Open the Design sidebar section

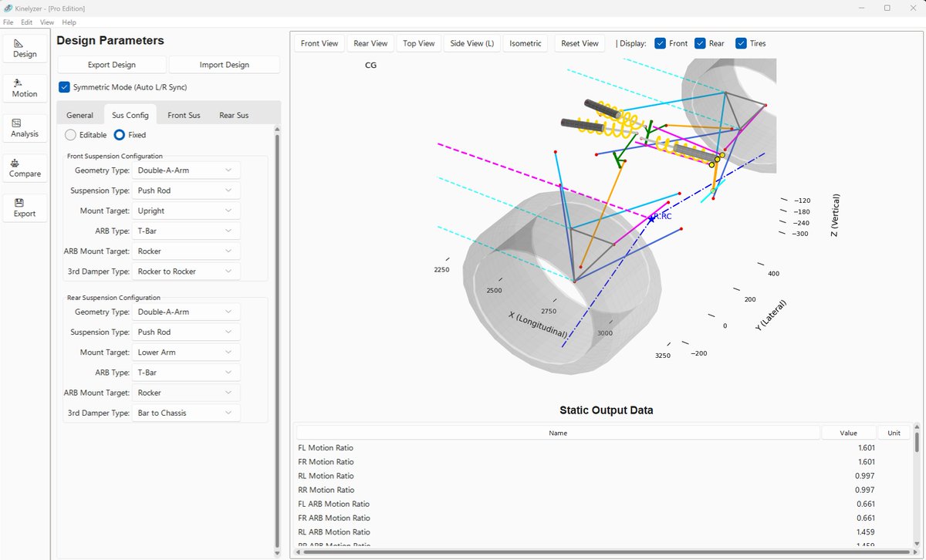pyautogui.click(x=25, y=49)
